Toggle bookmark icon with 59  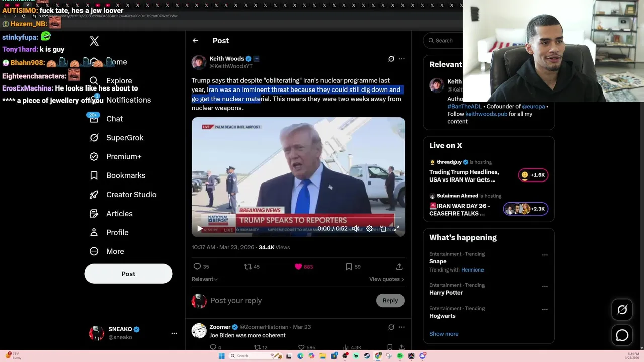click(349, 267)
